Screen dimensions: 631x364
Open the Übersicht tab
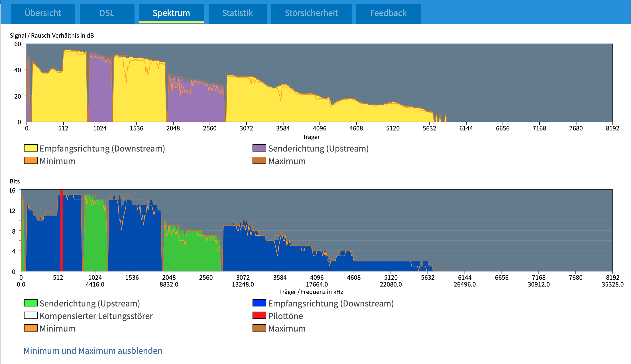pos(43,13)
